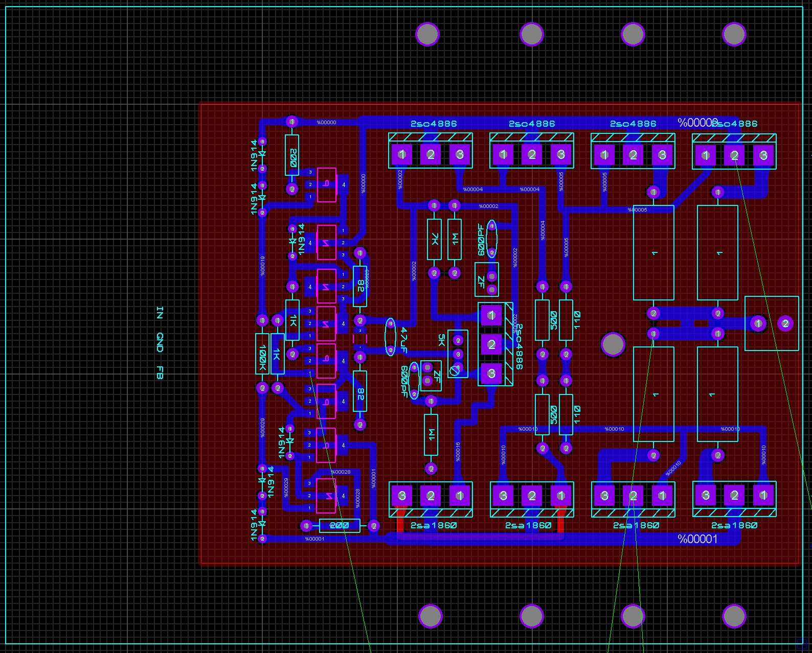Click the 47uF capacitor outline
This screenshot has height=653, width=812.
pyautogui.click(x=391, y=337)
